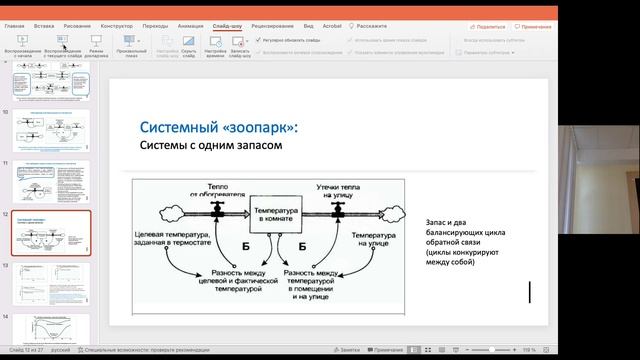Image resolution: width=640 pixels, height=360 pixels.
Task: Start slideshow from the beginning icon
Action: tap(22, 40)
